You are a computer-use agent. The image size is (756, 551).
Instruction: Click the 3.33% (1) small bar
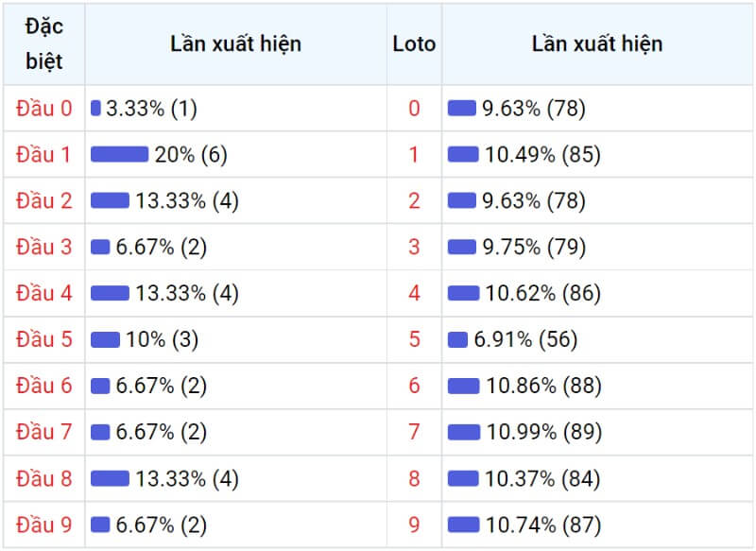95,108
